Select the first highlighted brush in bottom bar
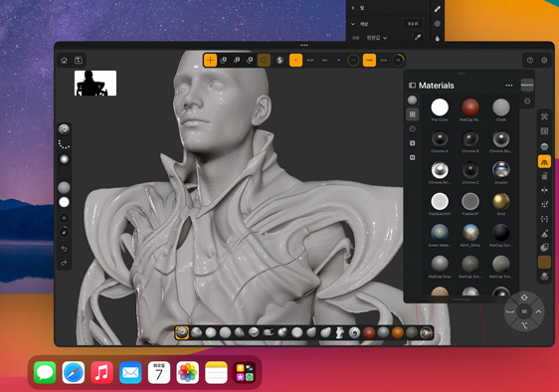 tap(182, 332)
